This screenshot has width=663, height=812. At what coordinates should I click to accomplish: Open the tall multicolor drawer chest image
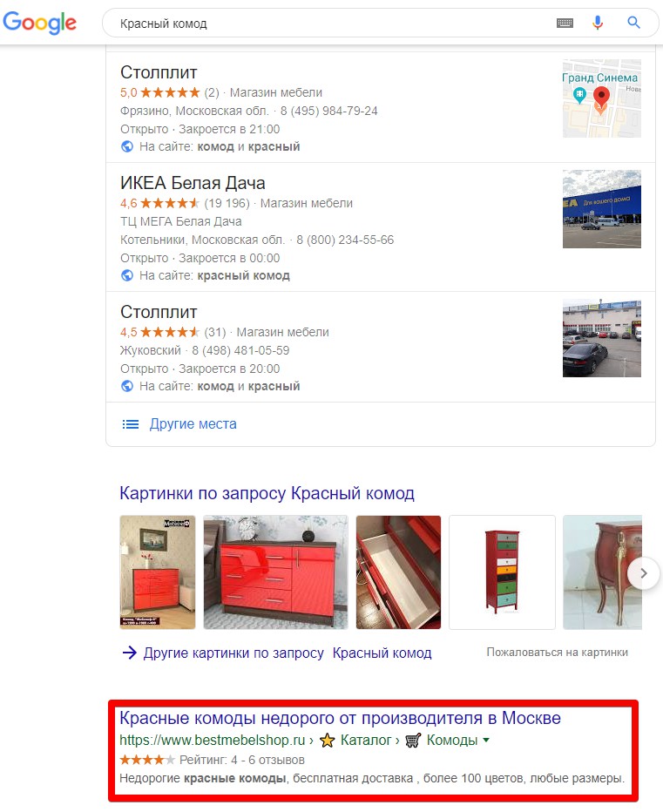502,572
